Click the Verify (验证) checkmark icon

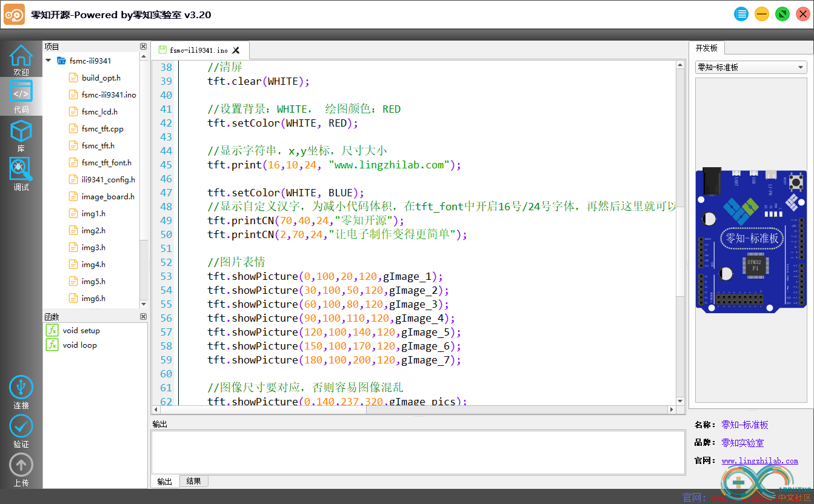21,426
